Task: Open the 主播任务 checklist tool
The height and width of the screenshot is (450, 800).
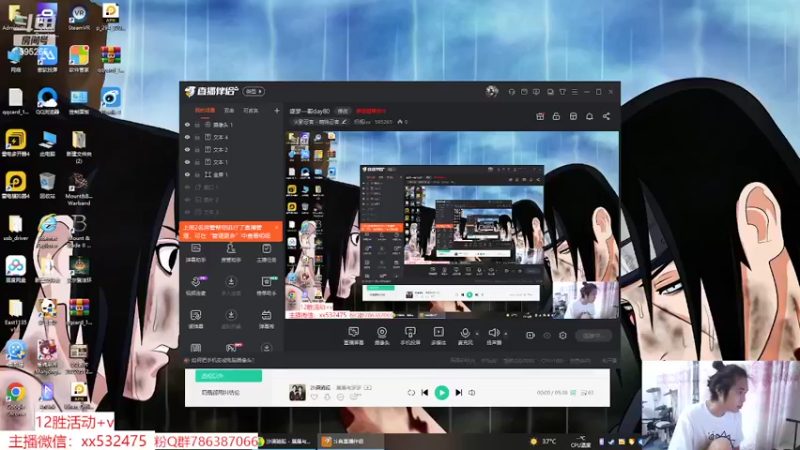Action: pyautogui.click(x=266, y=253)
